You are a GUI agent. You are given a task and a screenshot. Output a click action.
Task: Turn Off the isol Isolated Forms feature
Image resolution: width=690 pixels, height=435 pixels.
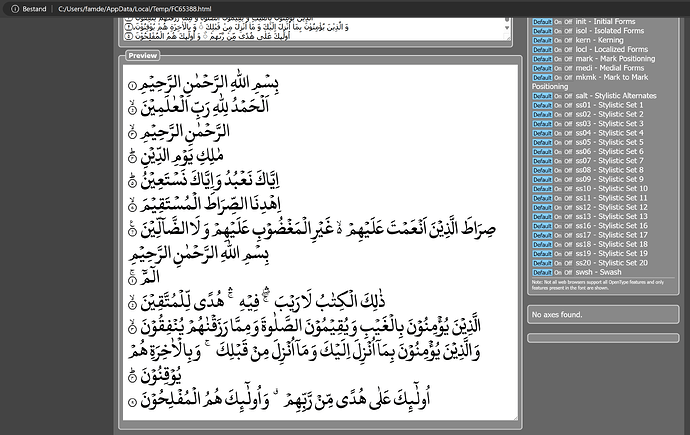pos(568,31)
